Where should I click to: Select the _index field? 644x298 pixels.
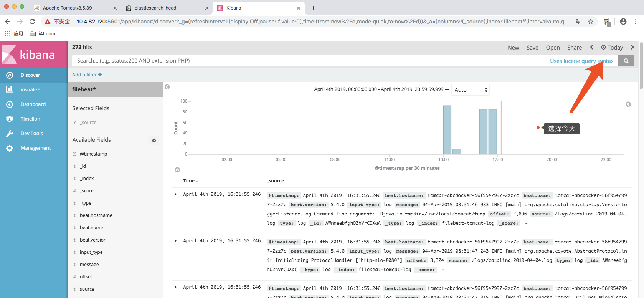(x=87, y=179)
